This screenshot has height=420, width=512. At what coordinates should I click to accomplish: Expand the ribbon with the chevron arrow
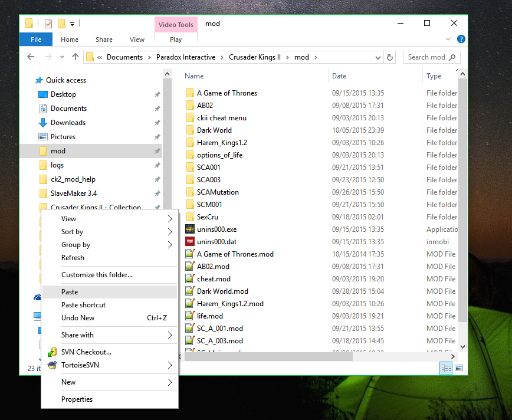(448, 39)
